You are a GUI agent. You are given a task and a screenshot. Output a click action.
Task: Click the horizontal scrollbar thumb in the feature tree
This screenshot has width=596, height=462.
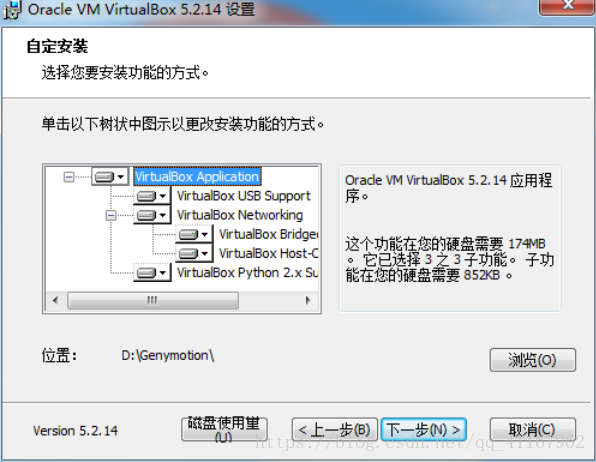(153, 301)
